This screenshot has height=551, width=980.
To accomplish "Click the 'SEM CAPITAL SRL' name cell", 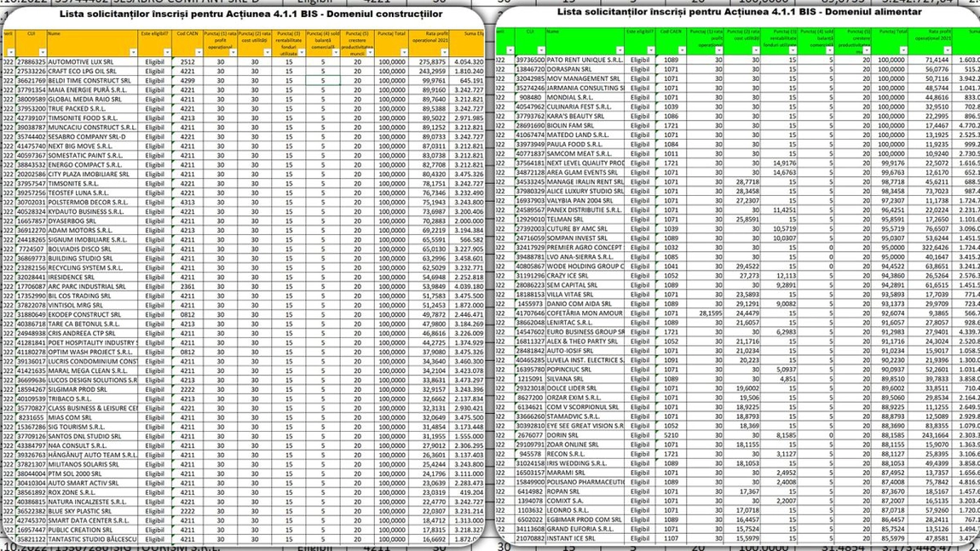I will (x=585, y=285).
